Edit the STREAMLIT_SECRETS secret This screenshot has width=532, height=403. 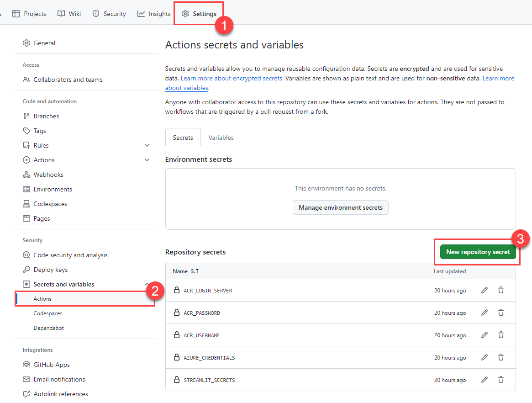(x=484, y=380)
